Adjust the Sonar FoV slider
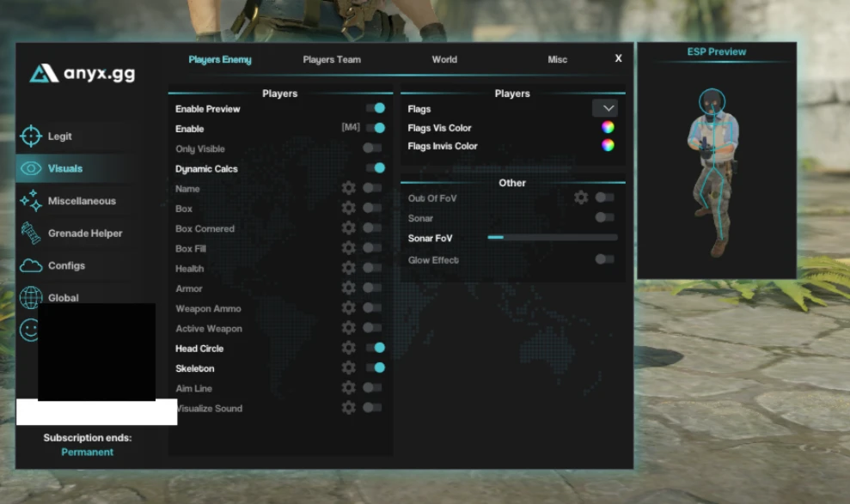This screenshot has height=504, width=850. 553,237
